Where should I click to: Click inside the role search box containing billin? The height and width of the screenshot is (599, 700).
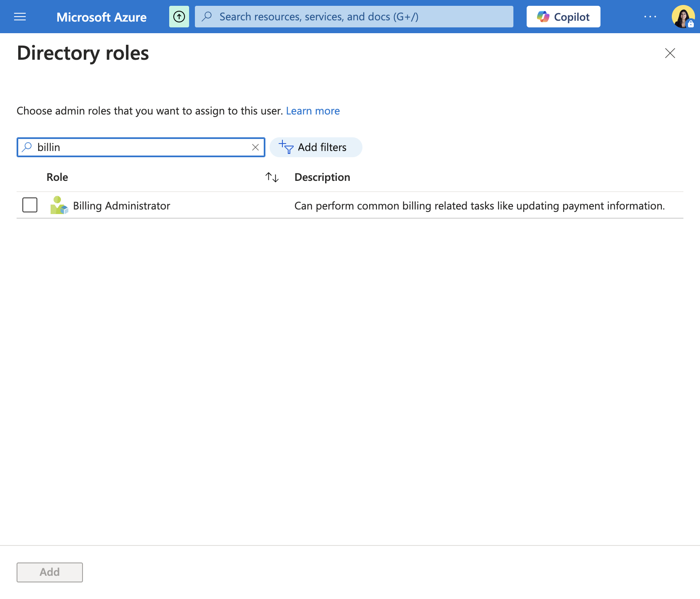coord(141,147)
